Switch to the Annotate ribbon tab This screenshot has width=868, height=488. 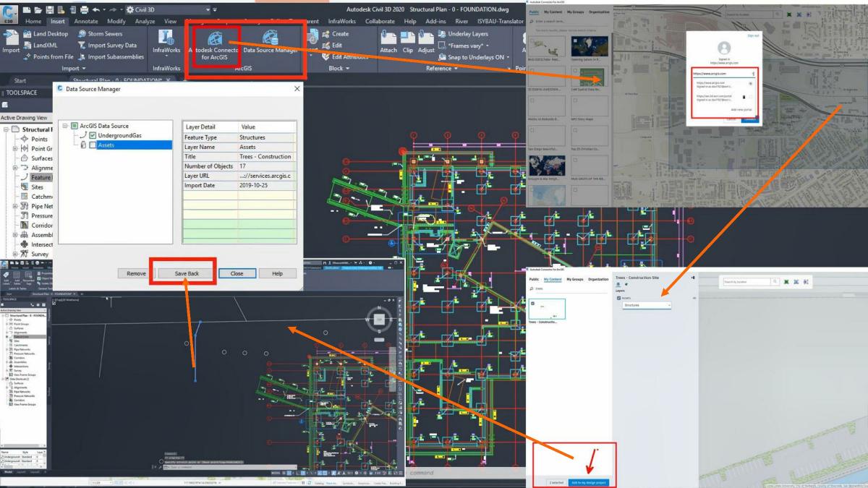tap(86, 21)
